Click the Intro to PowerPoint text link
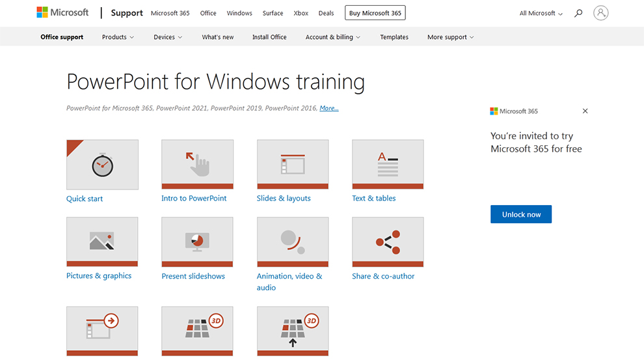 click(194, 198)
